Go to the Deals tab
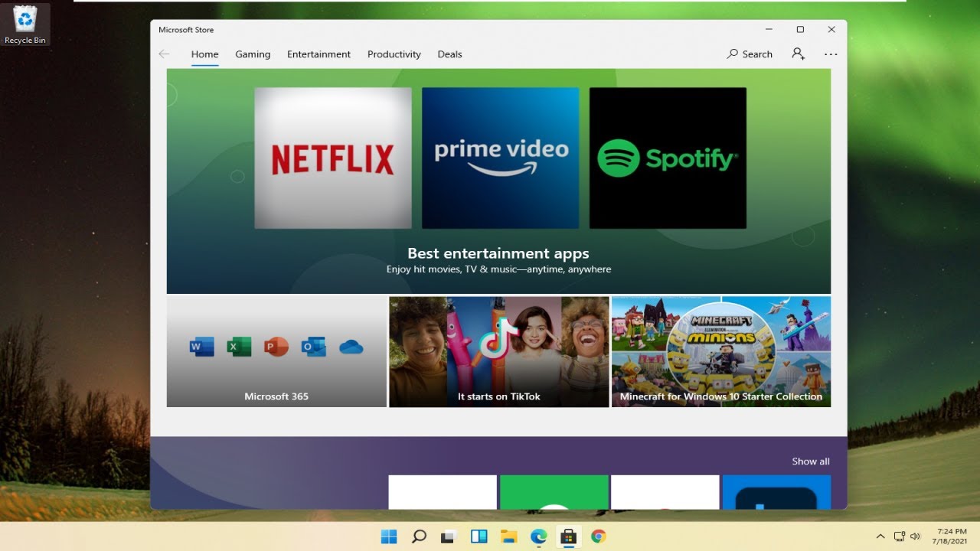The image size is (980, 551). tap(449, 54)
